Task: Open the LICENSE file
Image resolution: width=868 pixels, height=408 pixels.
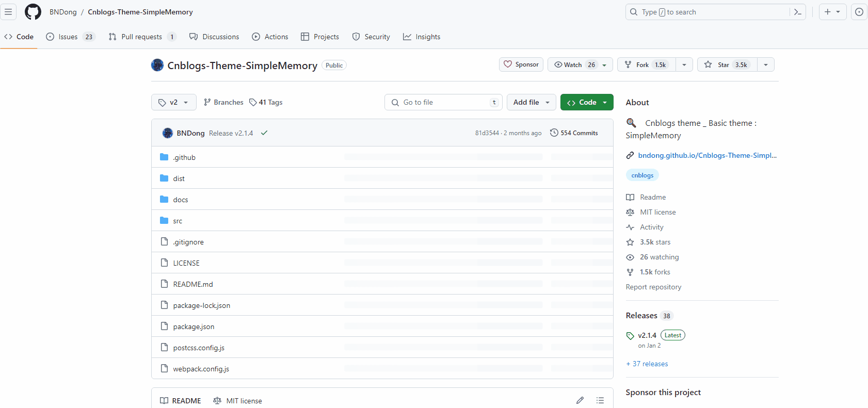Action: (186, 263)
